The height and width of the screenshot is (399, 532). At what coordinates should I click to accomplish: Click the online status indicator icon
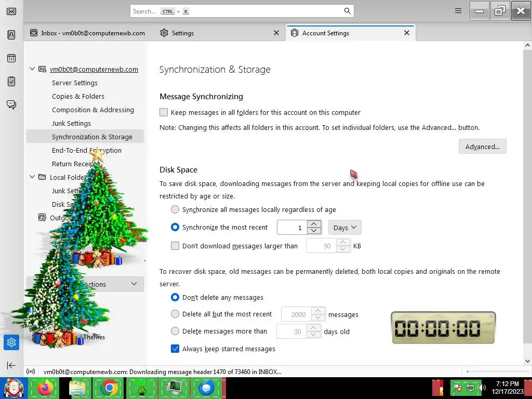31,371
